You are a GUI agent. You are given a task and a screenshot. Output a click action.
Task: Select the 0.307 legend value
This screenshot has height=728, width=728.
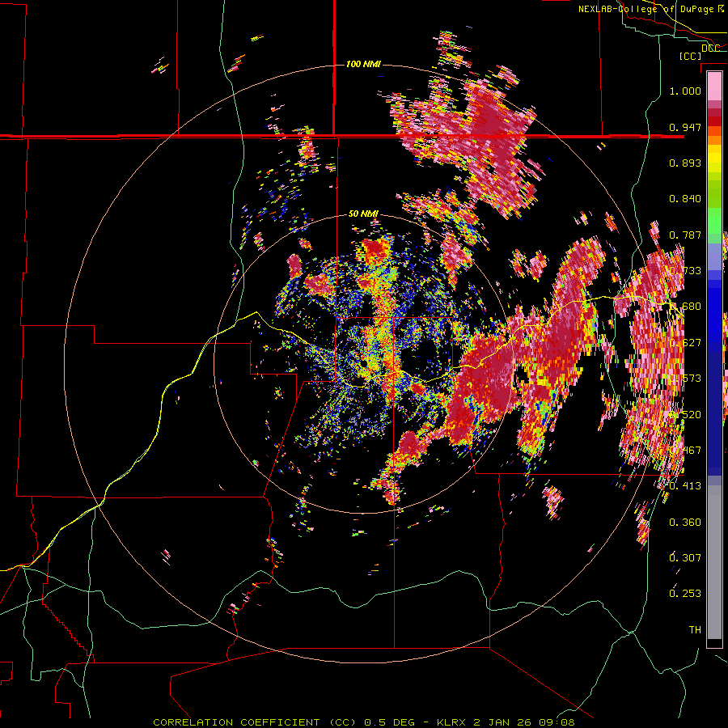tap(685, 557)
